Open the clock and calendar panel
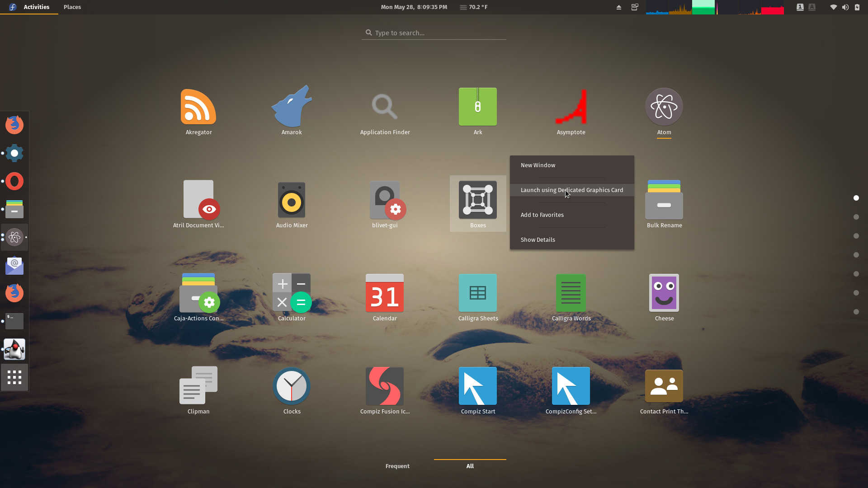The height and width of the screenshot is (488, 868). [x=414, y=7]
